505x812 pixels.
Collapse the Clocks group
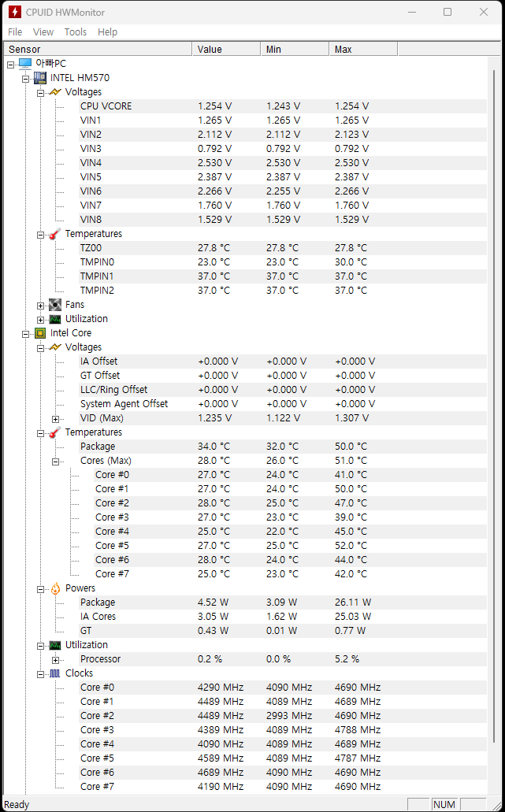click(x=40, y=674)
